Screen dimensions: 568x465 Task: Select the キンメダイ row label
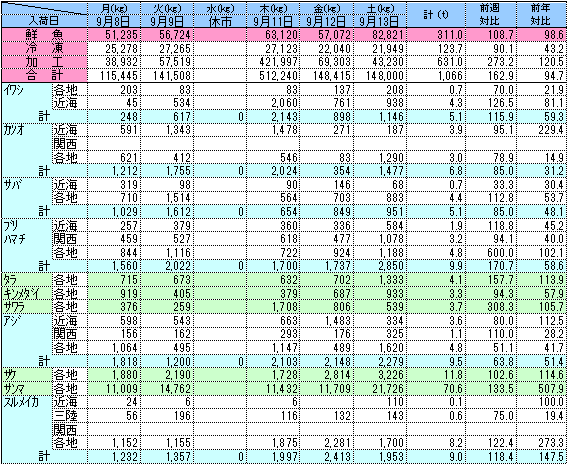26,293
